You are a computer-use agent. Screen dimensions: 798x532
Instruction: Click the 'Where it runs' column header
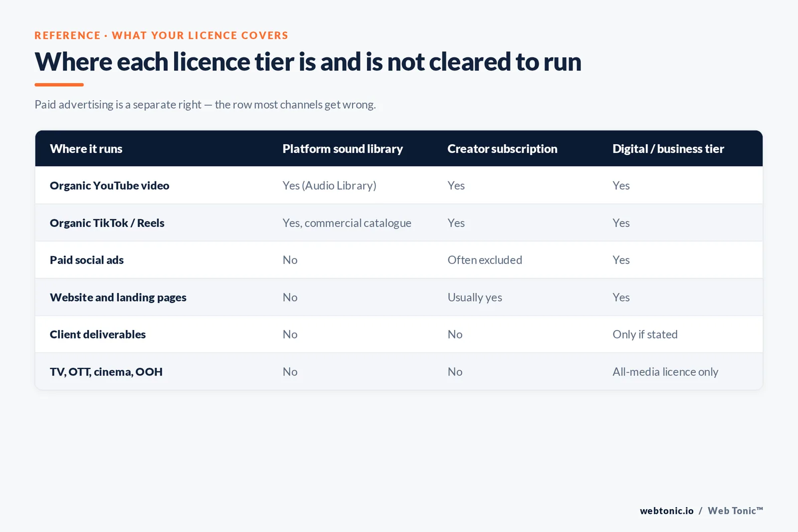tap(86, 149)
